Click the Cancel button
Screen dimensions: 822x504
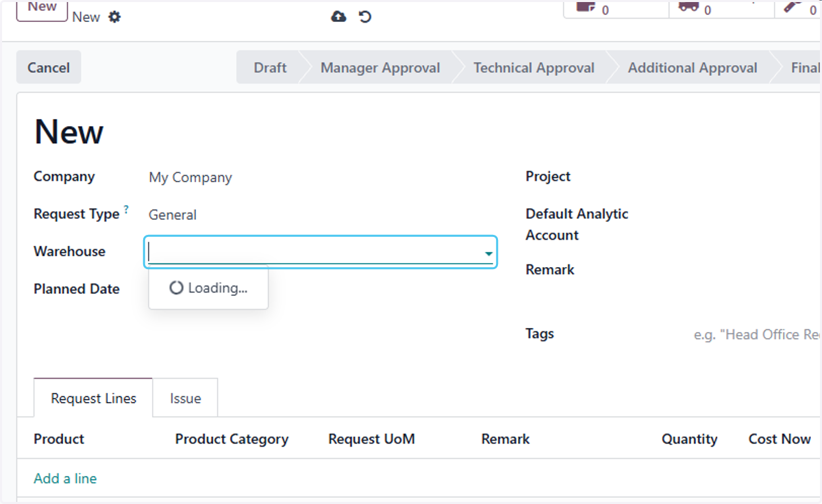click(x=49, y=68)
